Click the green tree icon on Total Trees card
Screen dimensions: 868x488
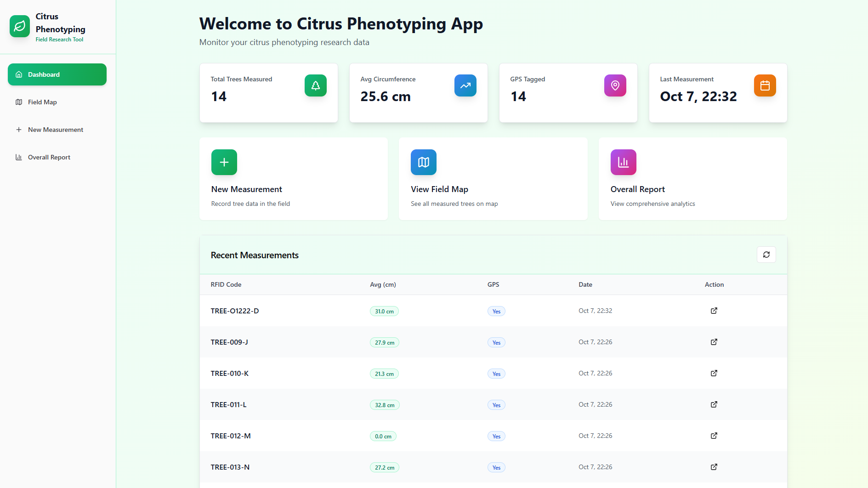[x=316, y=85]
